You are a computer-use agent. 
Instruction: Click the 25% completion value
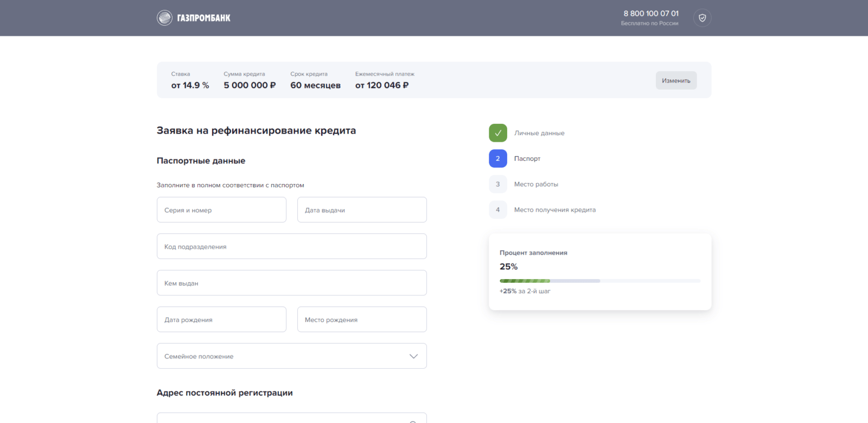point(508,267)
